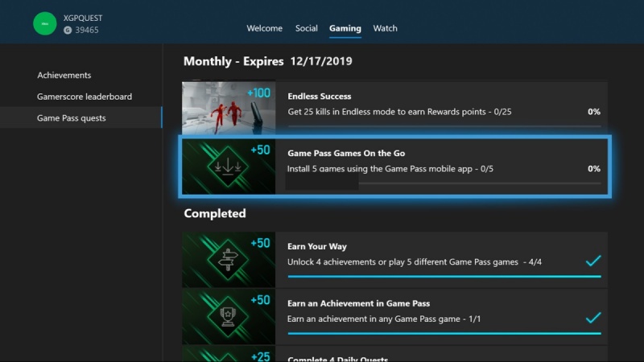The image size is (644, 362).
Task: Go to the Watch tab
Action: (386, 28)
